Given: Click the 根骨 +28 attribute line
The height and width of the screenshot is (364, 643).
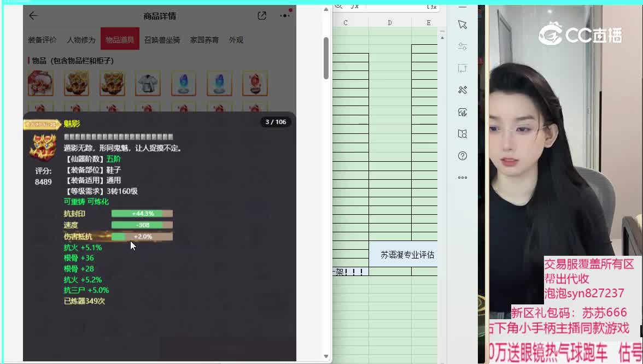Looking at the screenshot, I should click(79, 268).
